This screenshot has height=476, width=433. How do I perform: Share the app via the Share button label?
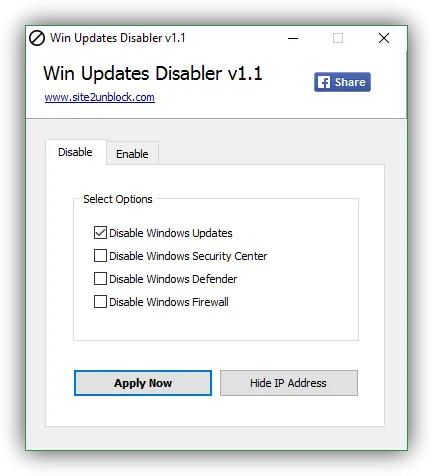tap(350, 82)
